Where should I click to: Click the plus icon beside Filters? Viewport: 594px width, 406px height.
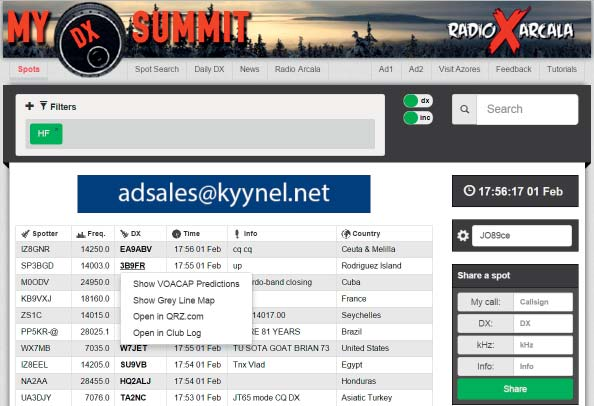click(29, 106)
